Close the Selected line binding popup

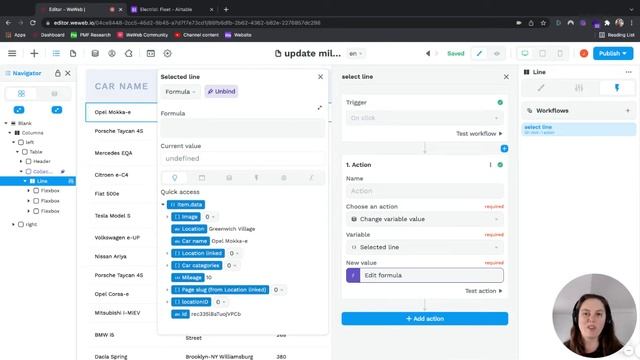[x=320, y=76]
